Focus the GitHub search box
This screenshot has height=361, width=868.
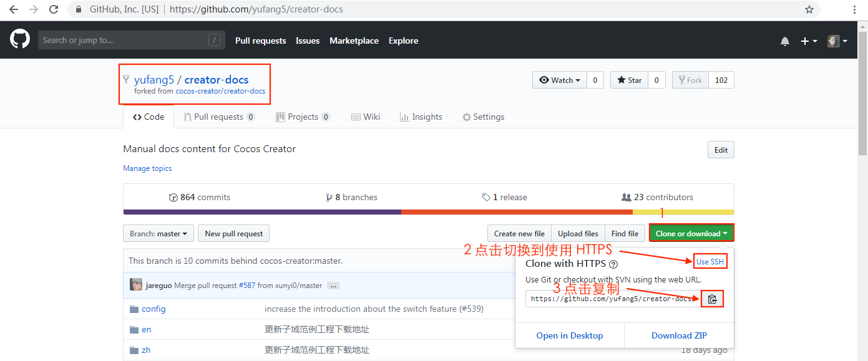click(x=131, y=41)
